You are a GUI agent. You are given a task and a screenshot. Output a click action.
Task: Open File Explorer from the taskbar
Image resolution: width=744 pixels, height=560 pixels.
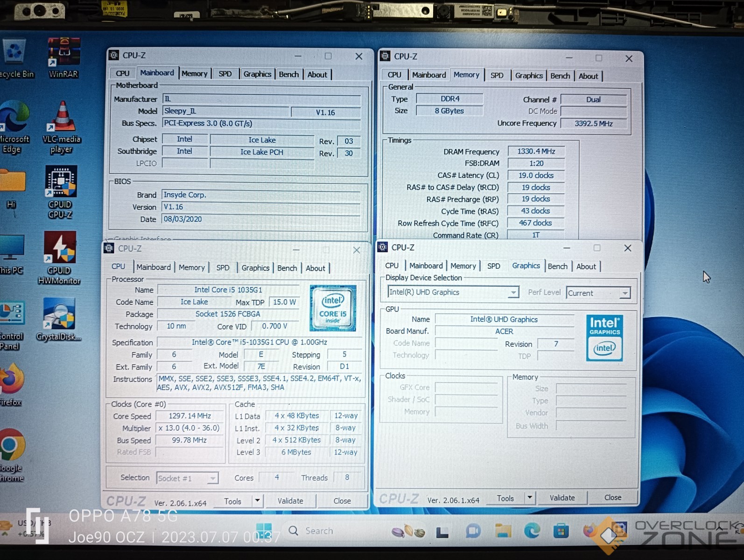point(503,531)
